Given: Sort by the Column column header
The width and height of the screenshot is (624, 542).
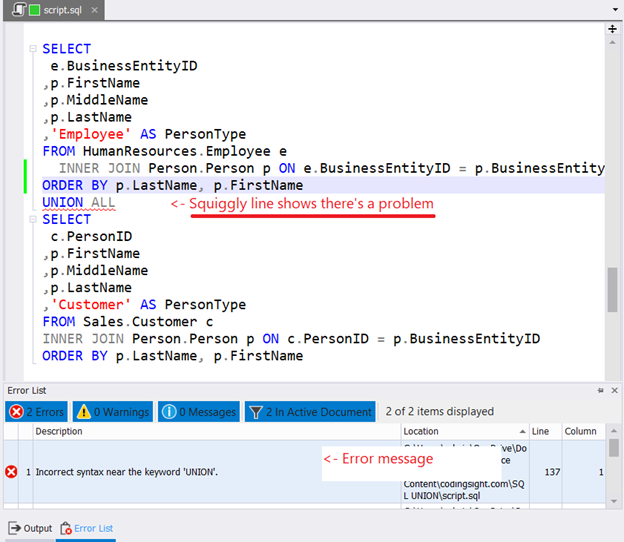Looking at the screenshot, I should click(x=583, y=431).
